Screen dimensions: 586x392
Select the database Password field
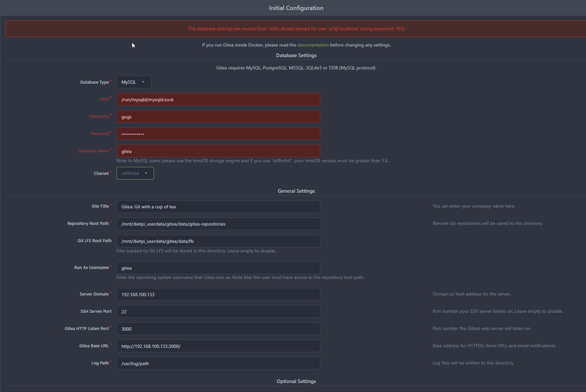click(x=218, y=134)
